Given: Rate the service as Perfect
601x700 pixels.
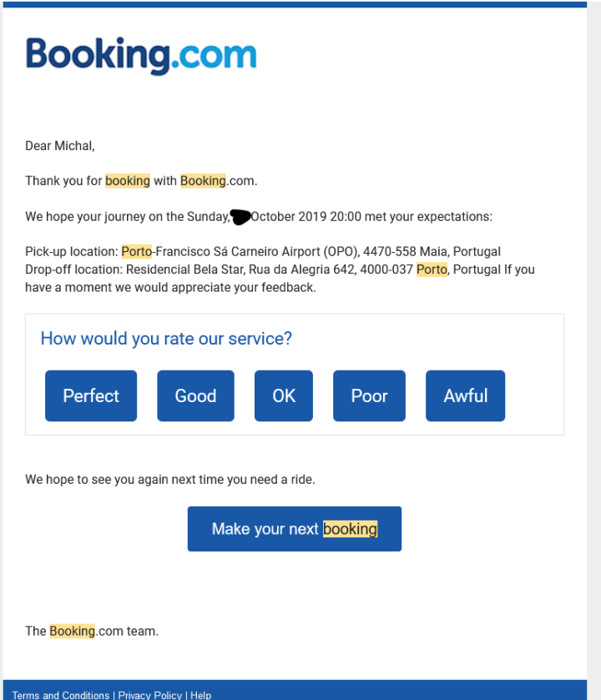Looking at the screenshot, I should (91, 395).
